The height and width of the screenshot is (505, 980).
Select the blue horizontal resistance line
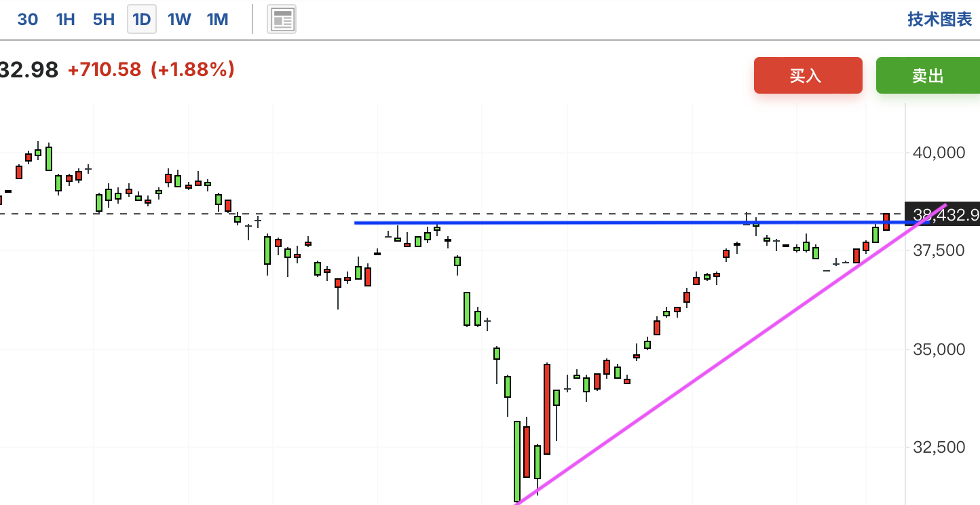[631, 223]
